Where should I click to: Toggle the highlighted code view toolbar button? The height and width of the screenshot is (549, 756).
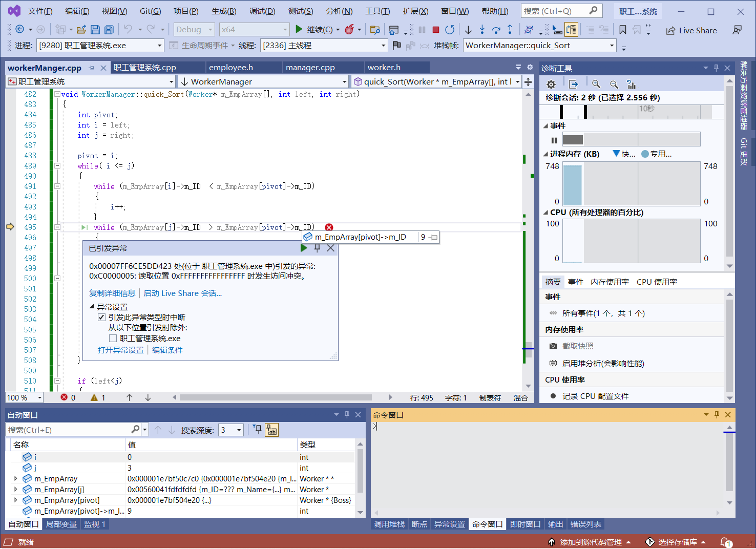[x=571, y=30]
